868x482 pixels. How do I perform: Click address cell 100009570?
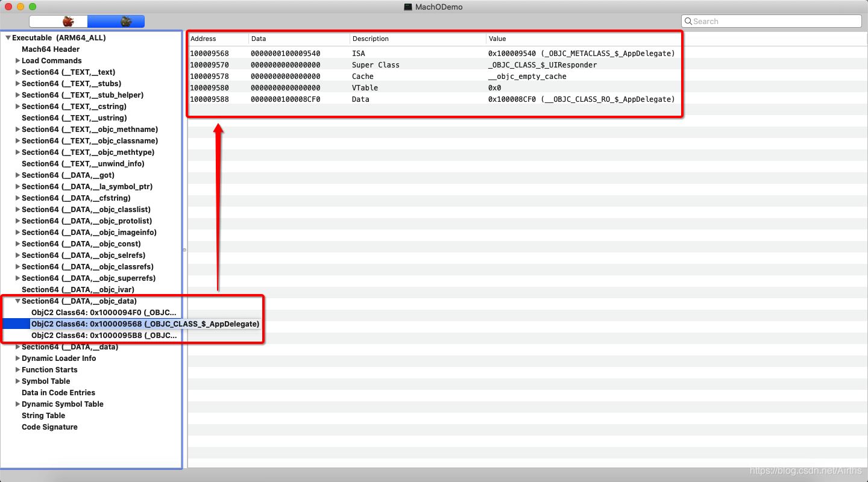(209, 65)
